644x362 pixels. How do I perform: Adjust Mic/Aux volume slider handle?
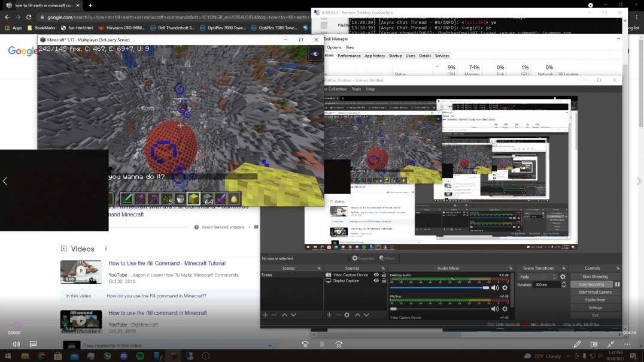tap(393, 309)
